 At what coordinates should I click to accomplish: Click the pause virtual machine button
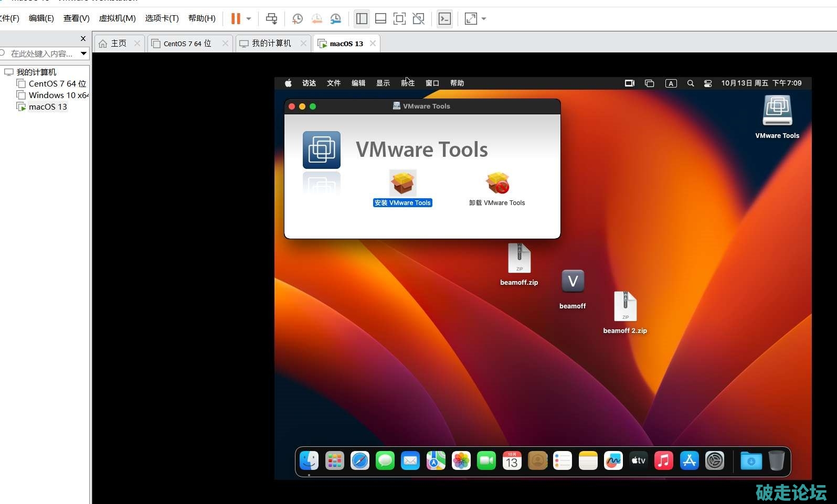pos(236,19)
